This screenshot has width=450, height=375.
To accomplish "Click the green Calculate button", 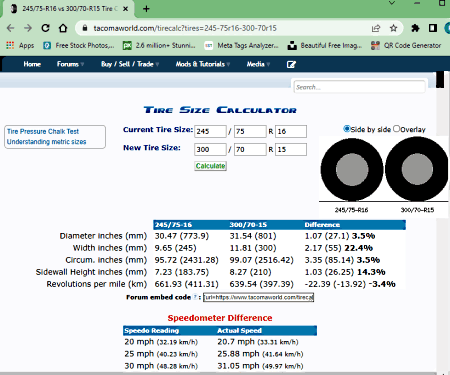I will tap(210, 166).
